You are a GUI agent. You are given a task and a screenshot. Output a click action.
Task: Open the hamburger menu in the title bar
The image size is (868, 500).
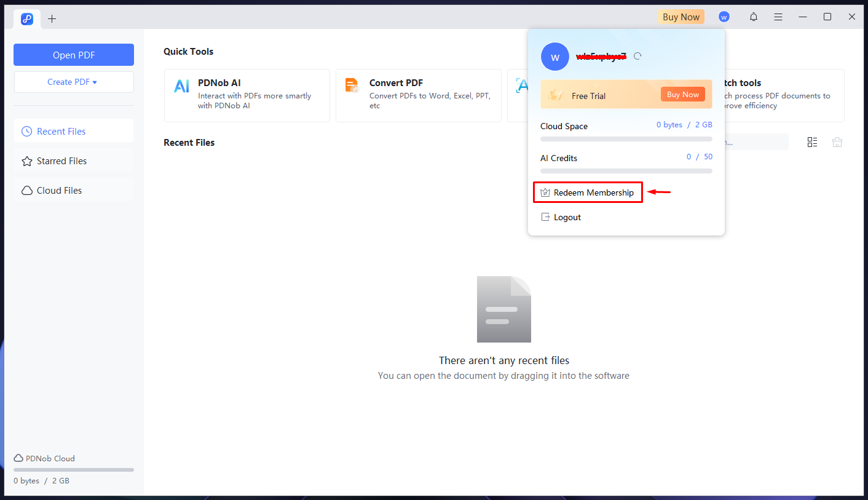778,17
